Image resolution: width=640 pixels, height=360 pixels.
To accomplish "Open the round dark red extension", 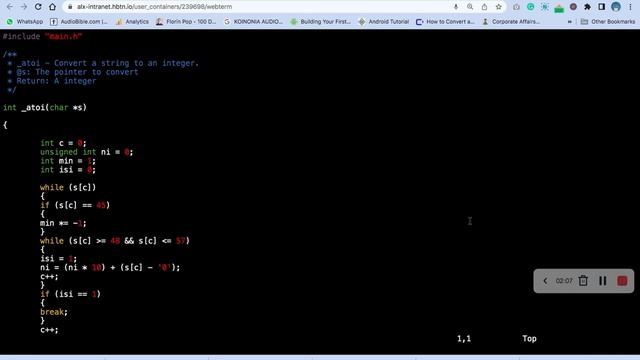I will click(573, 7).
